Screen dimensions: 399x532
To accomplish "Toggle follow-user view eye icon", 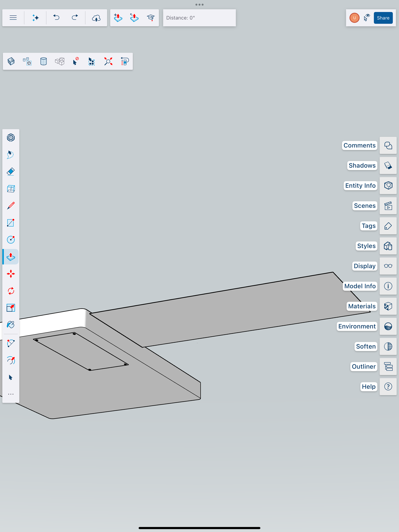I will [367, 18].
